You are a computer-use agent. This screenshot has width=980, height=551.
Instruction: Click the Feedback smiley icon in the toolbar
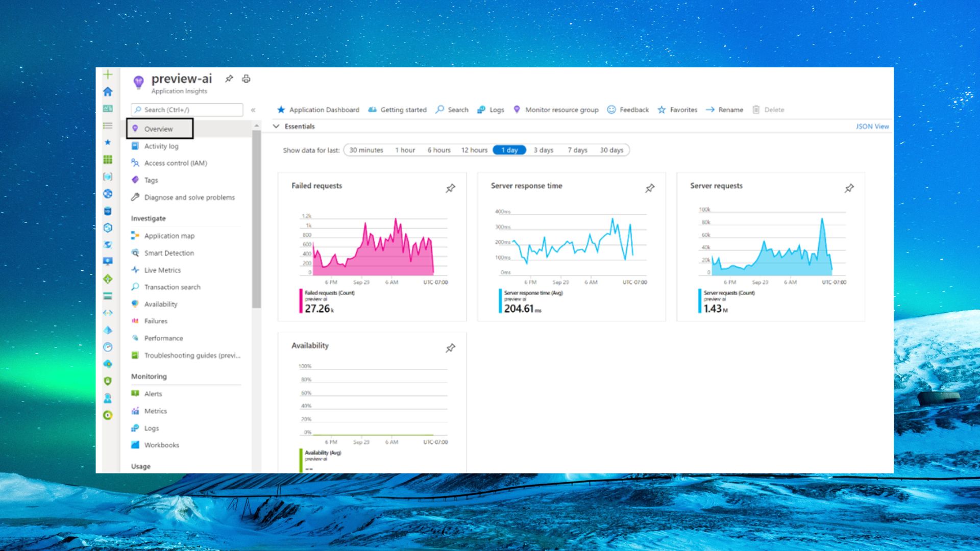tap(610, 110)
